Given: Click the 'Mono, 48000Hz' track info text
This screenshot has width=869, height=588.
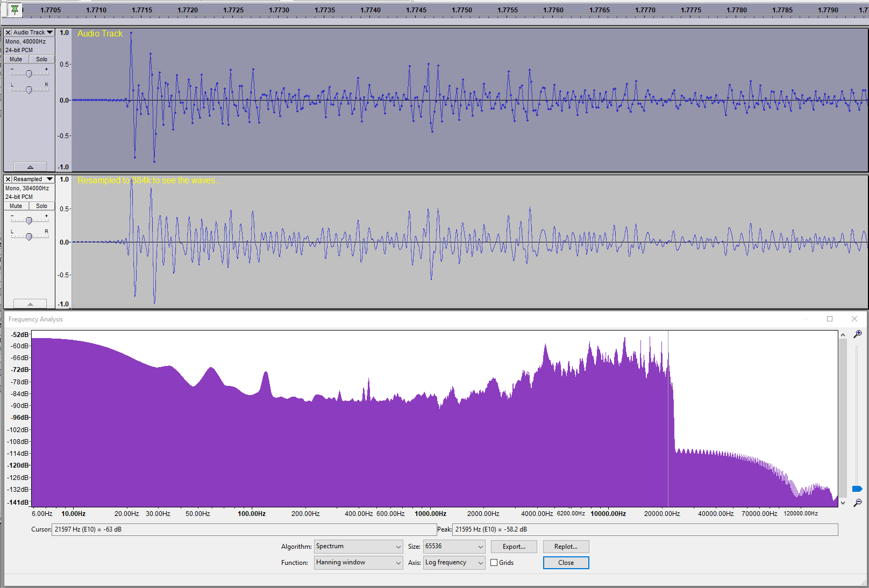Looking at the screenshot, I should pyautogui.click(x=25, y=41).
